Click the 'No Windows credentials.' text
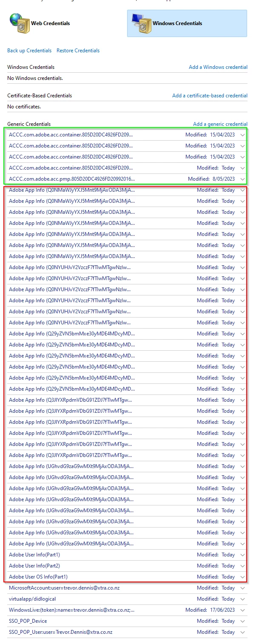Image resolution: width=256 pixels, height=644 pixels. click(x=35, y=78)
